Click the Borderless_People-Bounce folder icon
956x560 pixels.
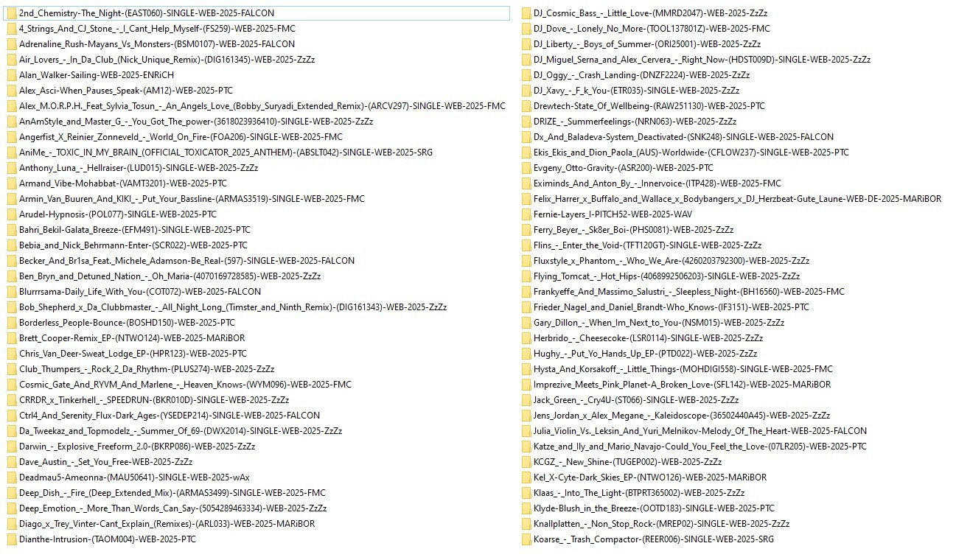point(12,323)
